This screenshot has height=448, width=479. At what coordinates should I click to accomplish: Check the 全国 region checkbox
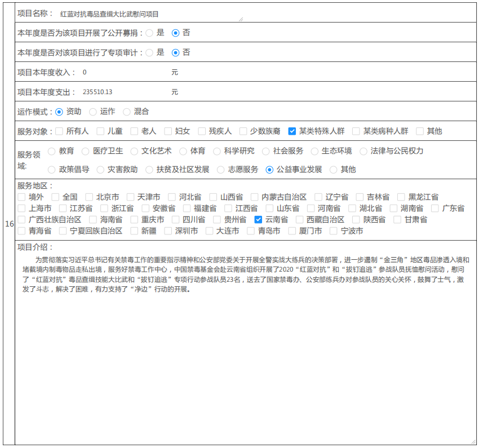tap(55, 197)
